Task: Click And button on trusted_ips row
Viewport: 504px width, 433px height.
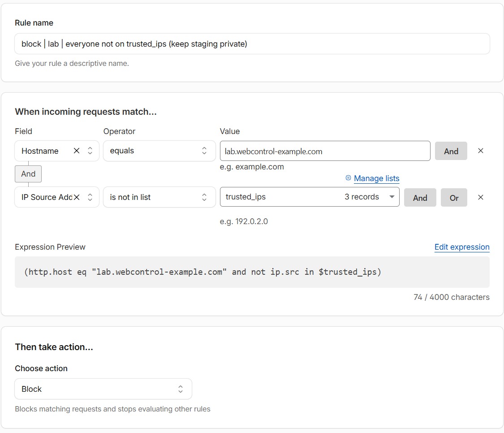Action: (420, 198)
